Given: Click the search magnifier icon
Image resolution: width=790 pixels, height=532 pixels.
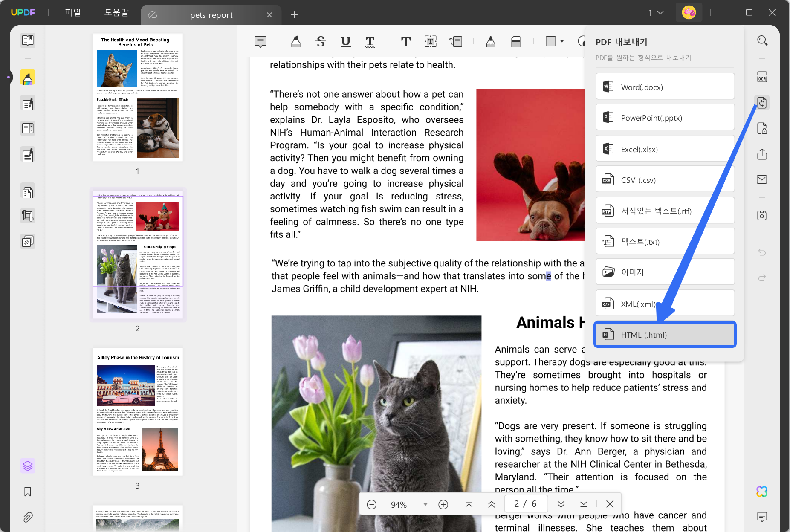Looking at the screenshot, I should (762, 40).
